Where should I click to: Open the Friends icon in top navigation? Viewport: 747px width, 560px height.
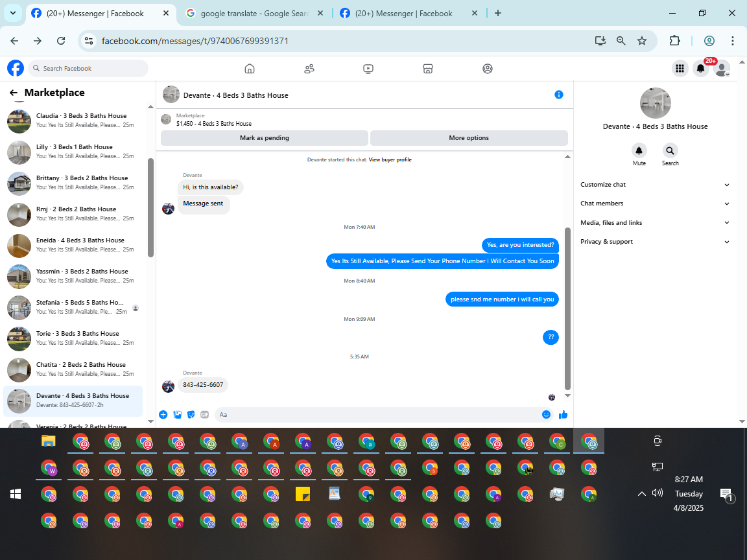309,69
